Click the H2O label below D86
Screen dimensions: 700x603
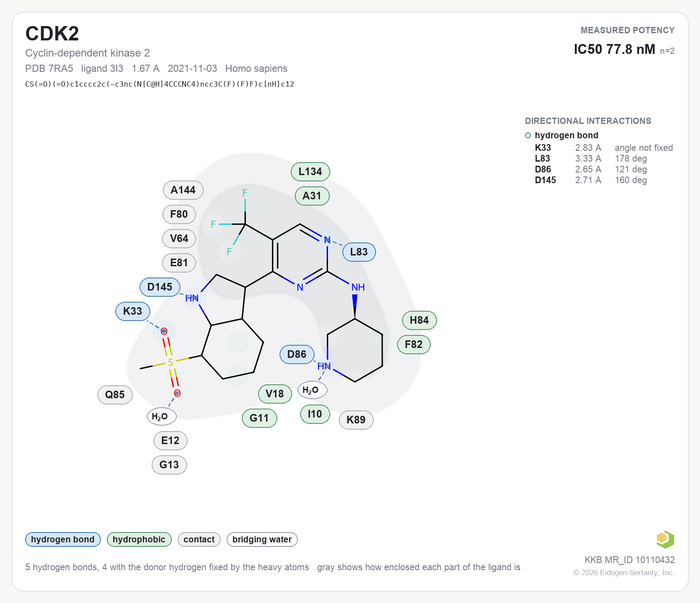click(x=312, y=390)
